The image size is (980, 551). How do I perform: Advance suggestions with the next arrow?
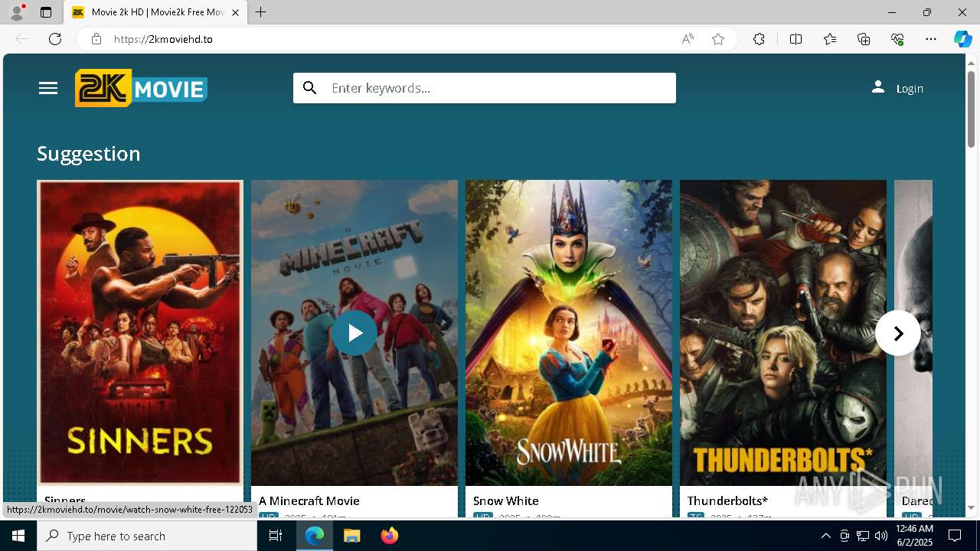click(898, 333)
